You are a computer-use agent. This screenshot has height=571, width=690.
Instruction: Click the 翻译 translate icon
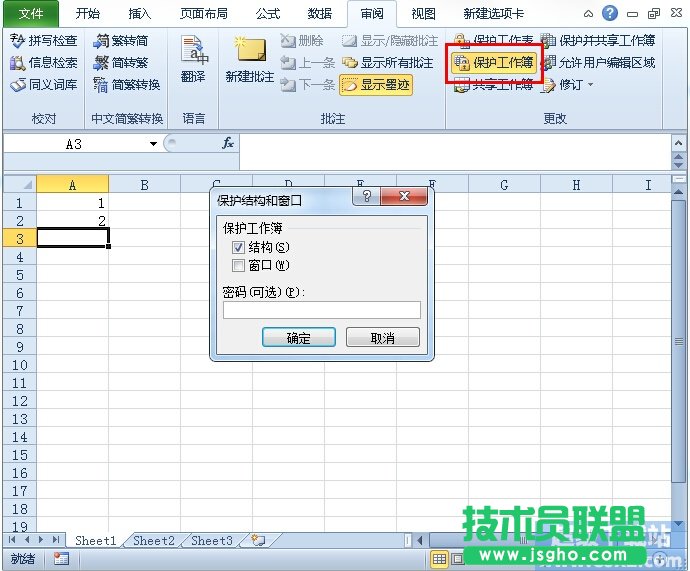[193, 58]
